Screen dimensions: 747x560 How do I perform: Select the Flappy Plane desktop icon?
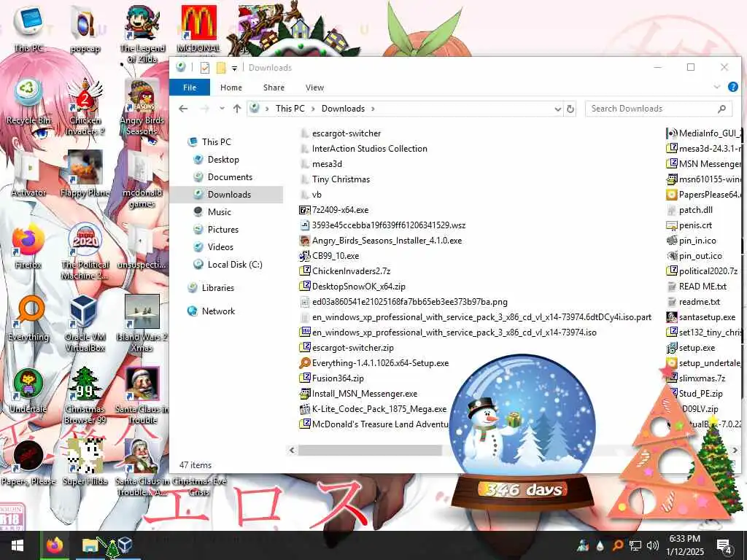click(x=85, y=174)
